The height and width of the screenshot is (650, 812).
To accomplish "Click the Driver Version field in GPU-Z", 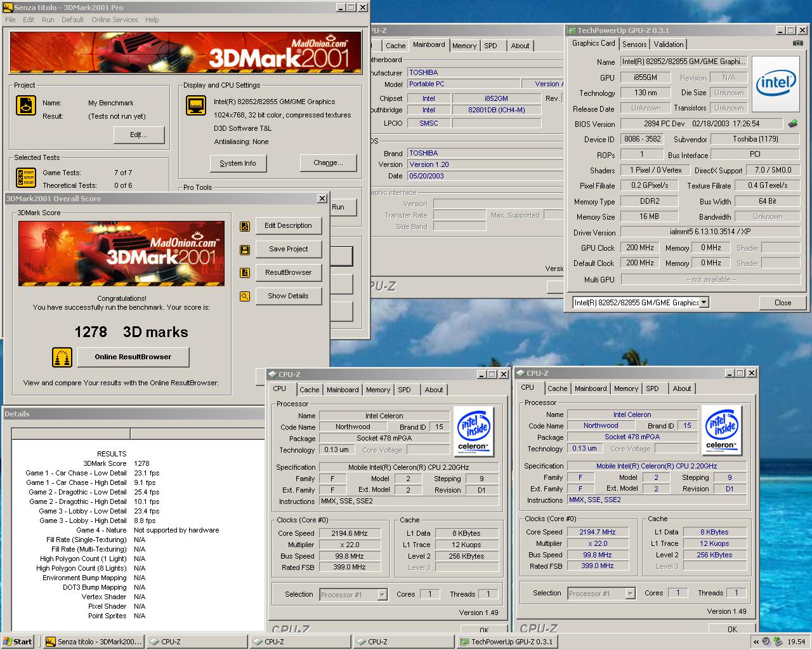I will (x=710, y=232).
